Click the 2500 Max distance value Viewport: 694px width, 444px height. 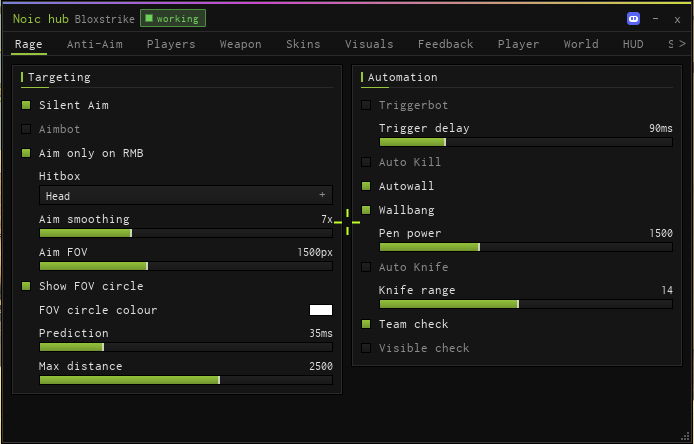(x=321, y=366)
